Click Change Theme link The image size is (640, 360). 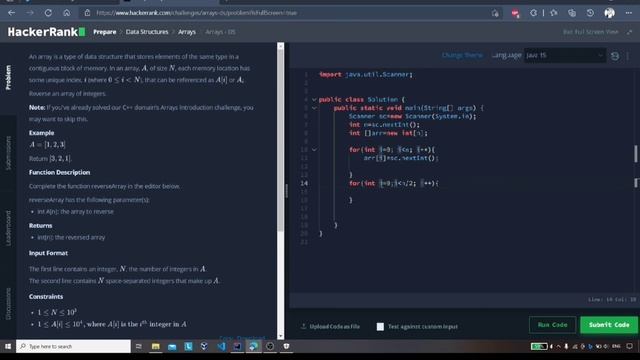click(x=462, y=55)
